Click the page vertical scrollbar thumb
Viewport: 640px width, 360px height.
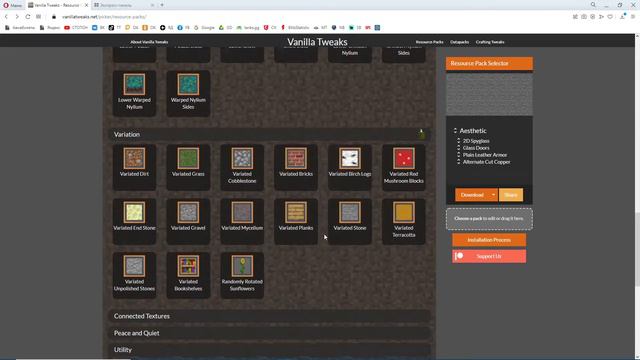pyautogui.click(x=637, y=249)
